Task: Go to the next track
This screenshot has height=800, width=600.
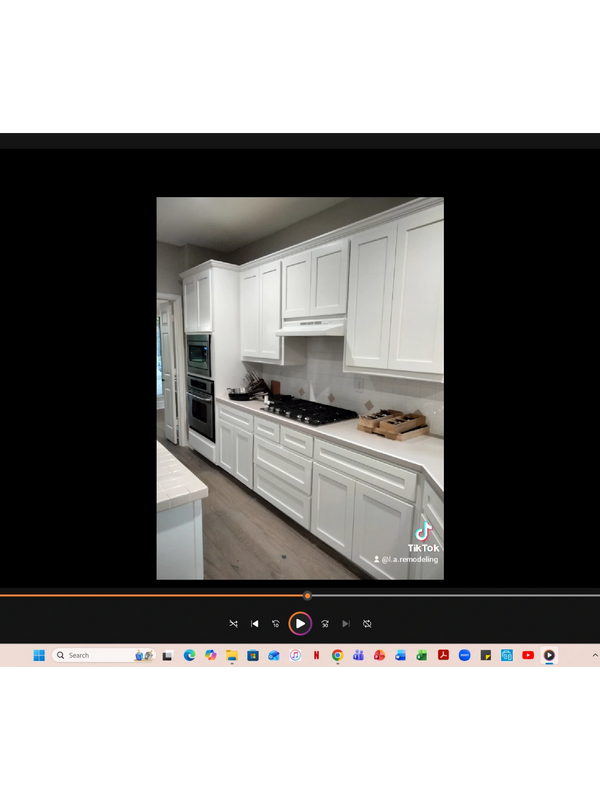Action: point(346,623)
